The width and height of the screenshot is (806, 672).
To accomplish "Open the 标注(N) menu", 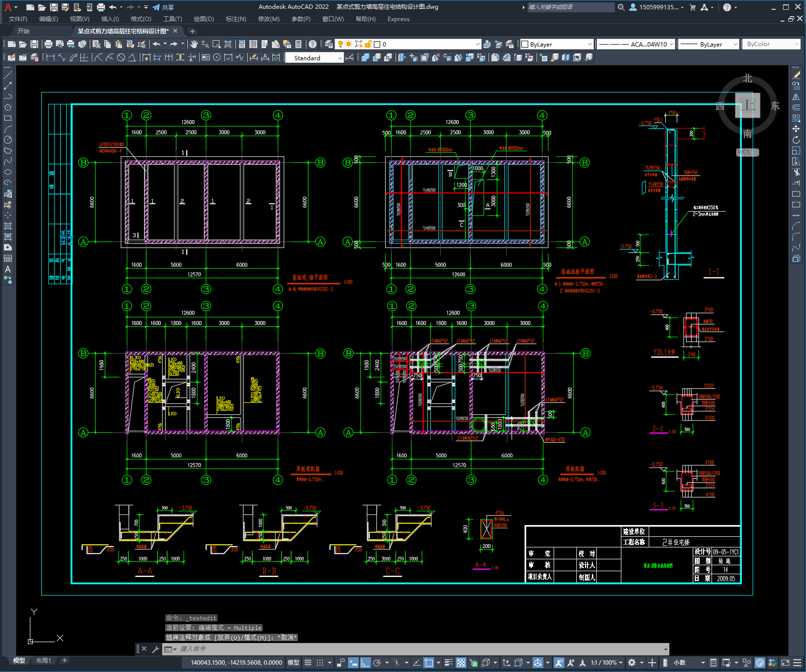I will pos(236,19).
